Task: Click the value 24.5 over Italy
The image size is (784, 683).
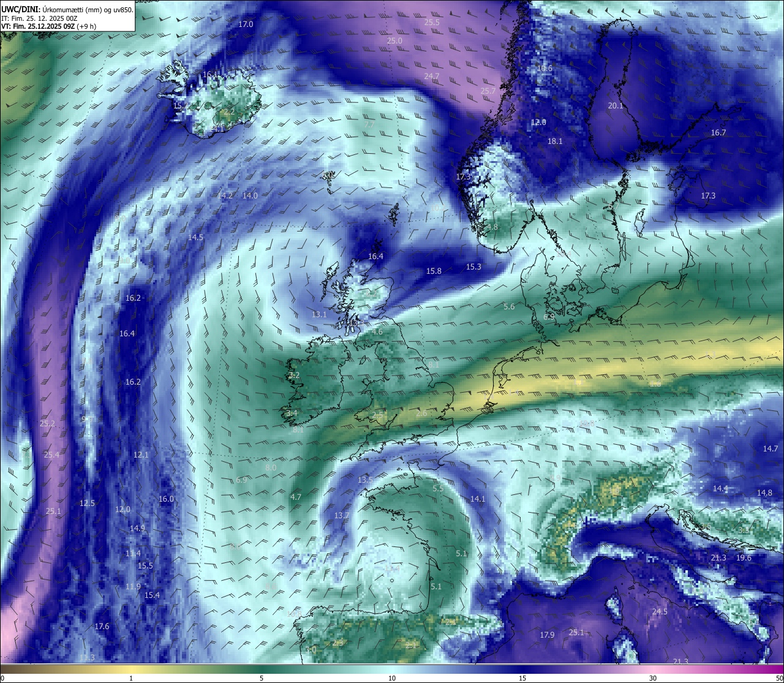Action: [x=660, y=611]
